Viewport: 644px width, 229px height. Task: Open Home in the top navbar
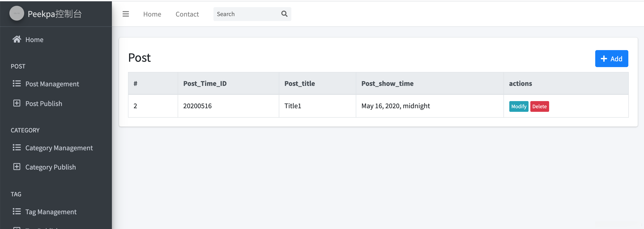coord(152,14)
